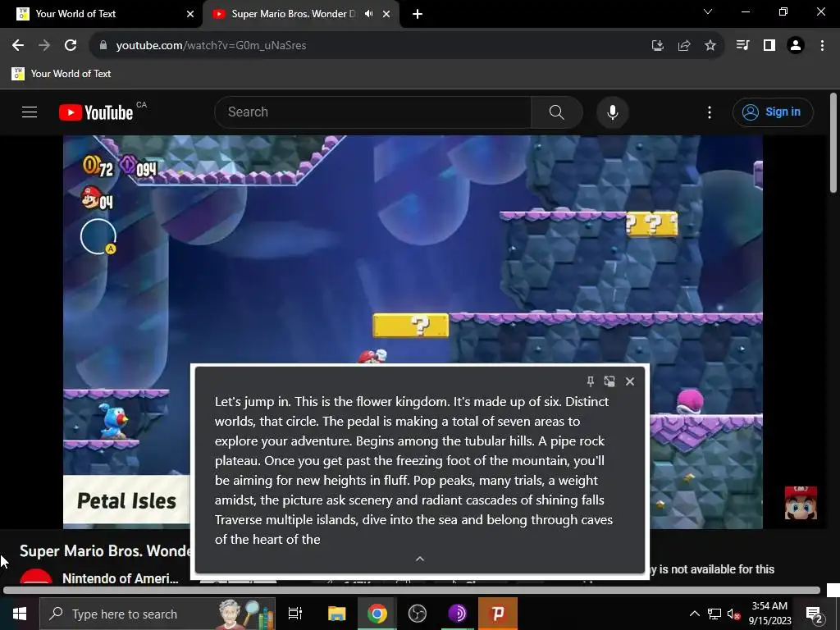
Task: Close the live caption overlay
Action: (630, 381)
